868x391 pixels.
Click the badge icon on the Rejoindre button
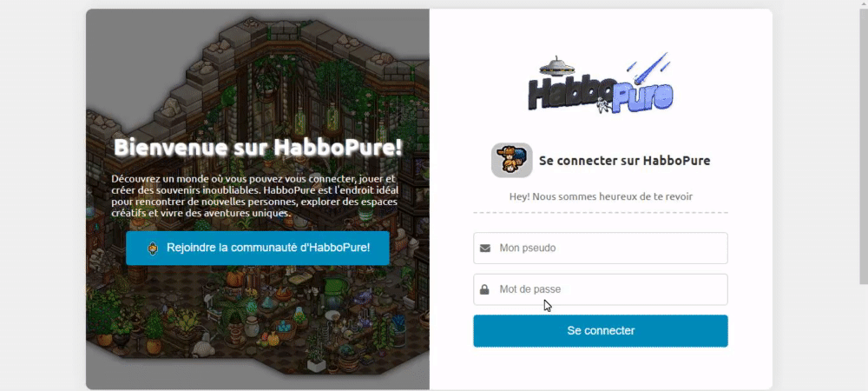tap(153, 249)
